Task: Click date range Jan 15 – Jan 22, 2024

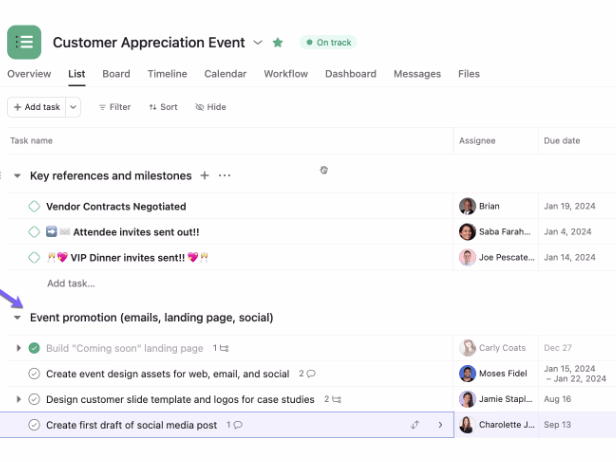Action: (x=575, y=374)
